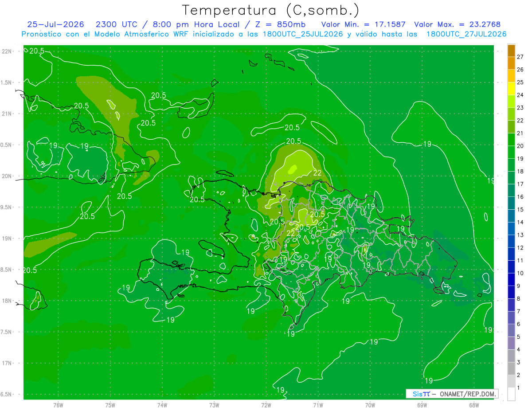Click the '22' contour label beside the lime hot spot

(x=317, y=173)
